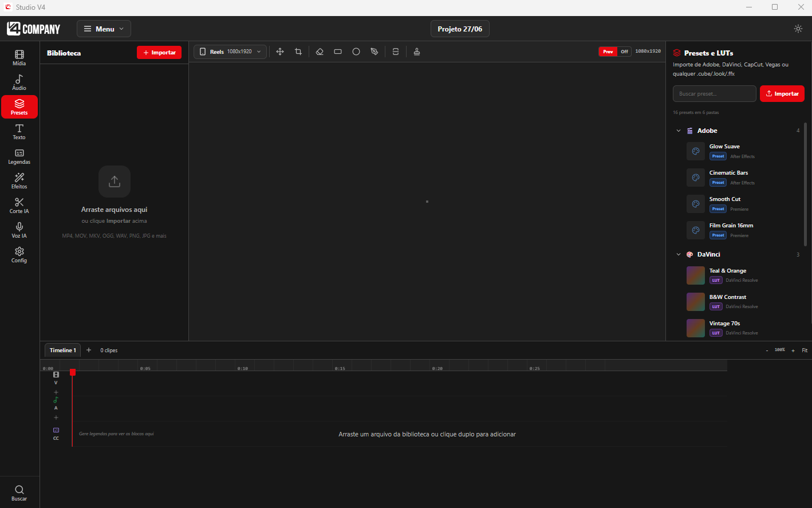Click Fit zoom button on timeline

click(x=805, y=351)
